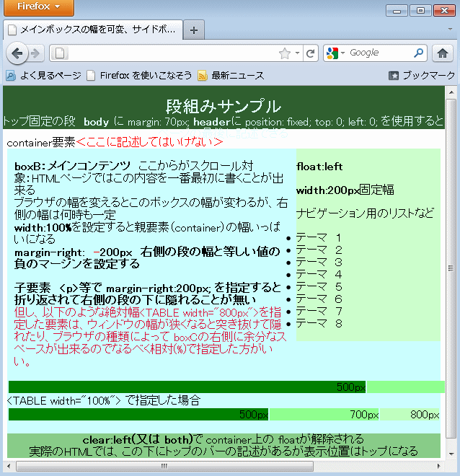Open the URL history dropdown arrow
This screenshot has width=460, height=476.
tap(298, 53)
